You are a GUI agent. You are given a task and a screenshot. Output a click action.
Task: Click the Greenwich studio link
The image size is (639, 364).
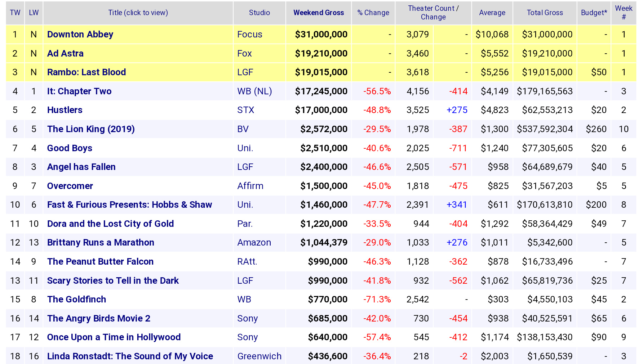pos(259,356)
